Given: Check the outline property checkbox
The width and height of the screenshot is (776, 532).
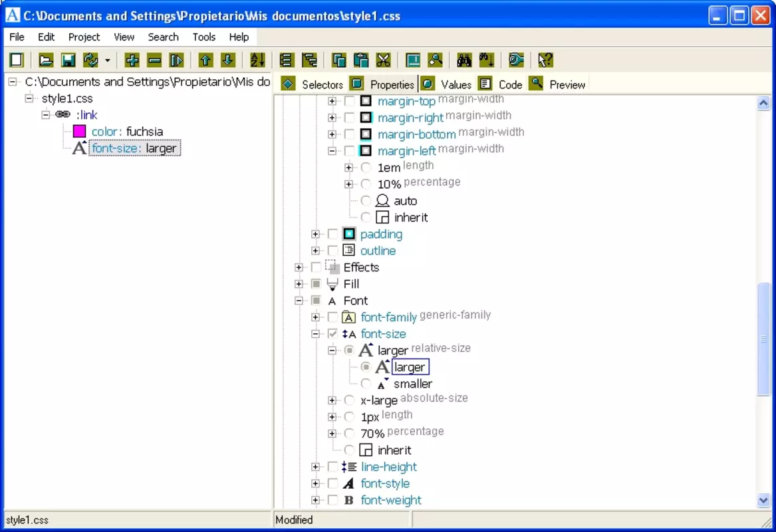Looking at the screenshot, I should point(332,251).
